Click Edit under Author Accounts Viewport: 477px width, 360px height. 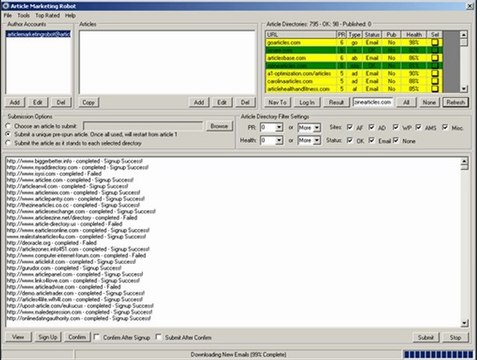pos(38,102)
